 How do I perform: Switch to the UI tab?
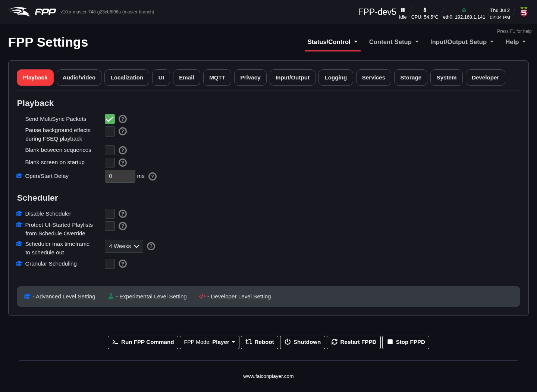161,78
